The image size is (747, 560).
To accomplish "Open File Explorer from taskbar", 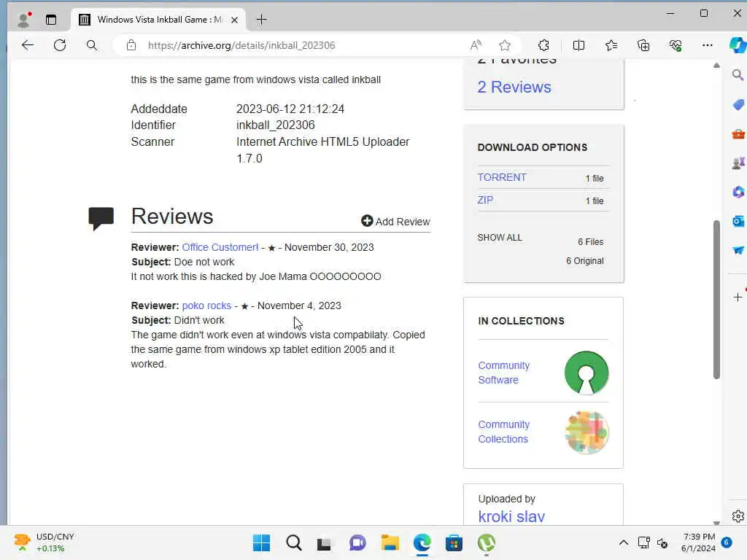I will pyautogui.click(x=390, y=542).
